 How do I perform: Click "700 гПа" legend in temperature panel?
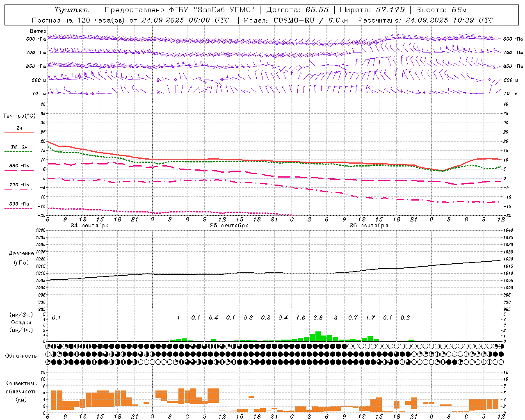click(x=19, y=185)
